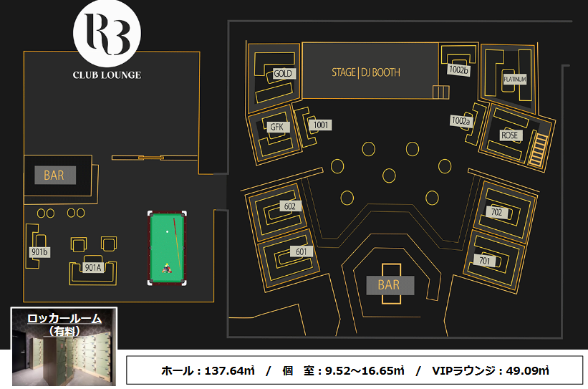
Task: Click the lounge BAR label on left
Action: [x=54, y=175]
